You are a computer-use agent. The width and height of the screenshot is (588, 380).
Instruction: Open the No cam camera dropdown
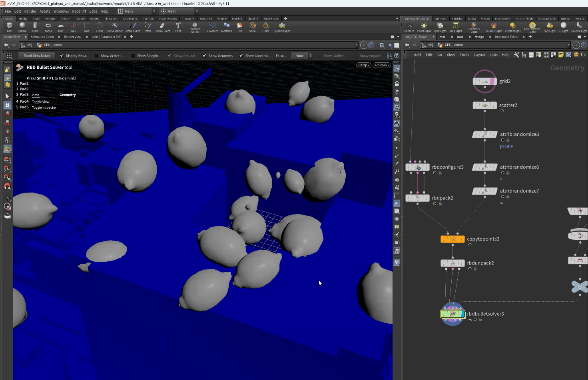[382, 65]
